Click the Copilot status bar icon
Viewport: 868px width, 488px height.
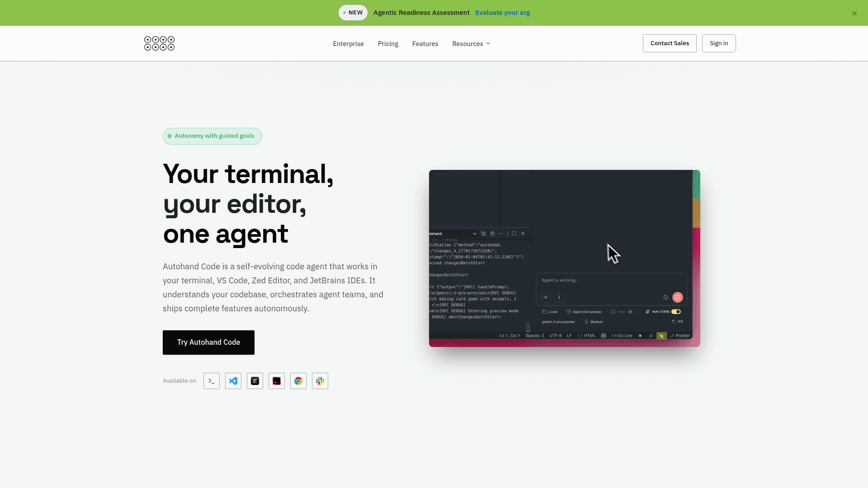point(604,336)
